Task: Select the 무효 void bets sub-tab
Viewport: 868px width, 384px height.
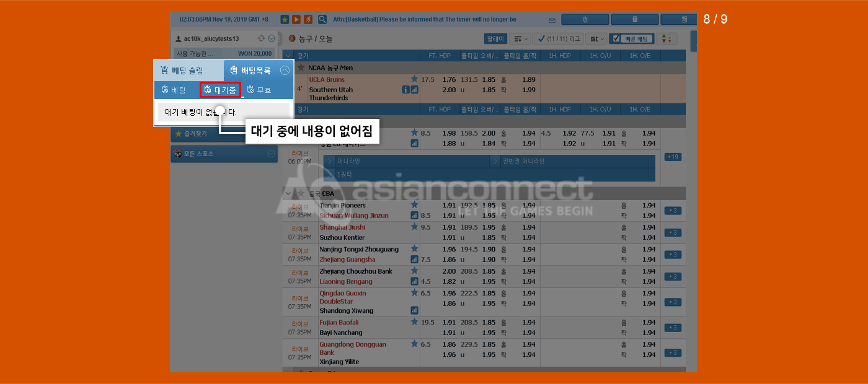Action: [259, 90]
